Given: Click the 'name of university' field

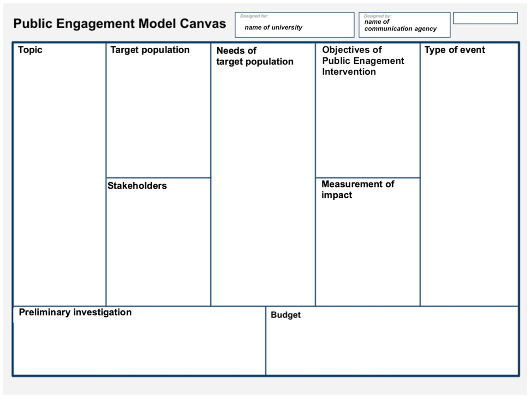Looking at the screenshot, I should tap(273, 27).
